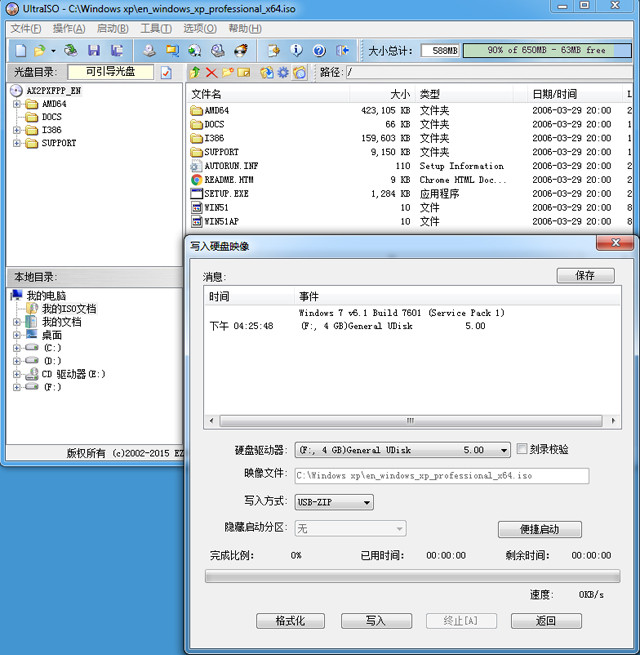Select README.HTM in the file list
This screenshot has width=640, height=655.
click(x=229, y=180)
